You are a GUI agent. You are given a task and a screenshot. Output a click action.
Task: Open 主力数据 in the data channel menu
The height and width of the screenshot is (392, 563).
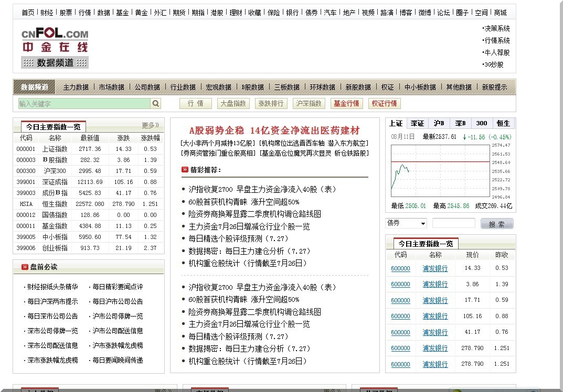click(x=76, y=87)
